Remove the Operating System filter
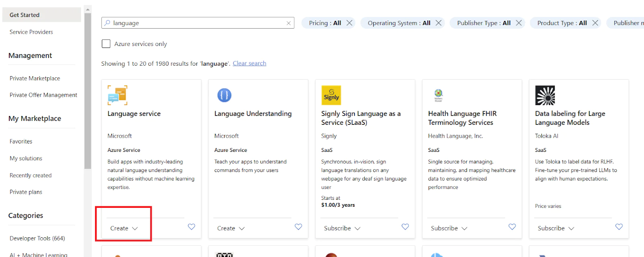Screen dimensions: 644x257 pos(439,23)
